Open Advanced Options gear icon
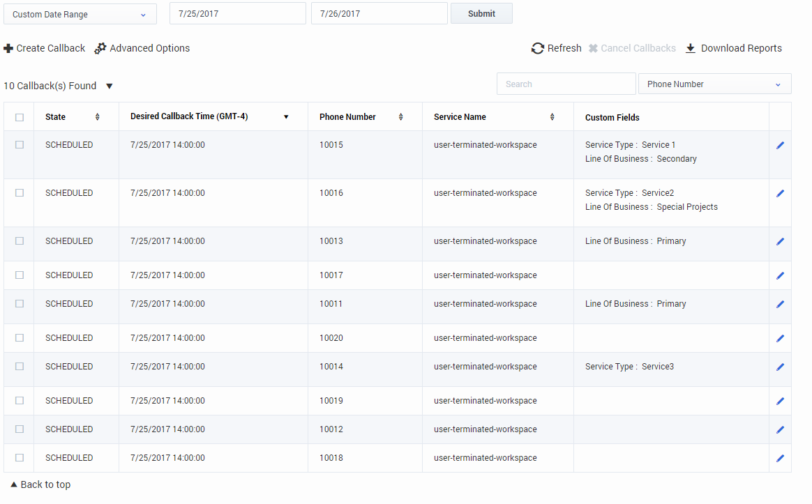Screen dimensions: 812x504 pos(100,48)
